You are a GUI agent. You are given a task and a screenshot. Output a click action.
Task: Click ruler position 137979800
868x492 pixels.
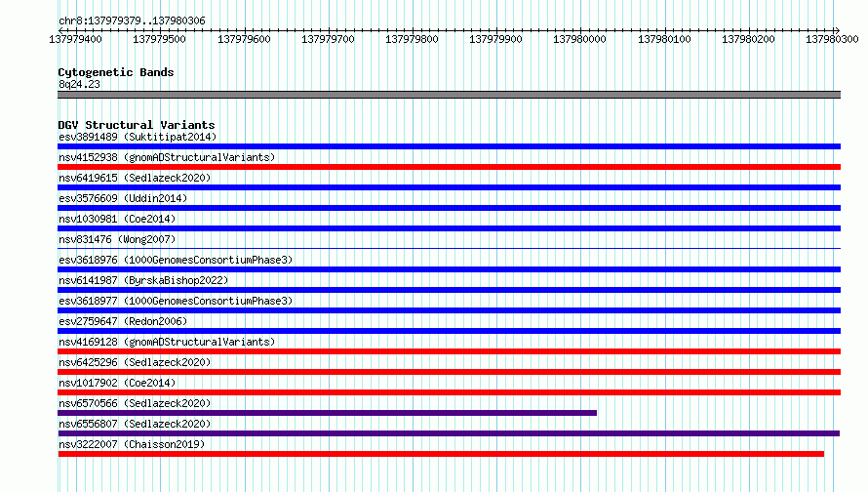[x=412, y=39]
